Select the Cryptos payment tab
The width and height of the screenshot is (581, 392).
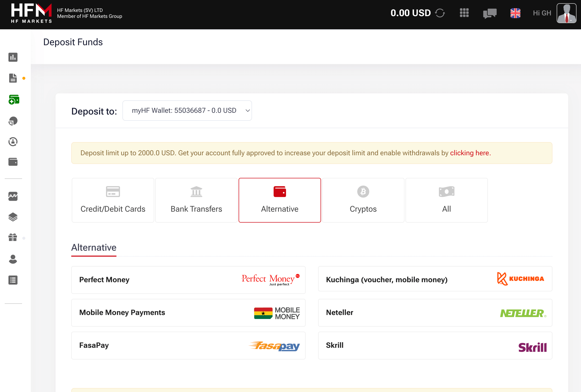[x=363, y=200]
